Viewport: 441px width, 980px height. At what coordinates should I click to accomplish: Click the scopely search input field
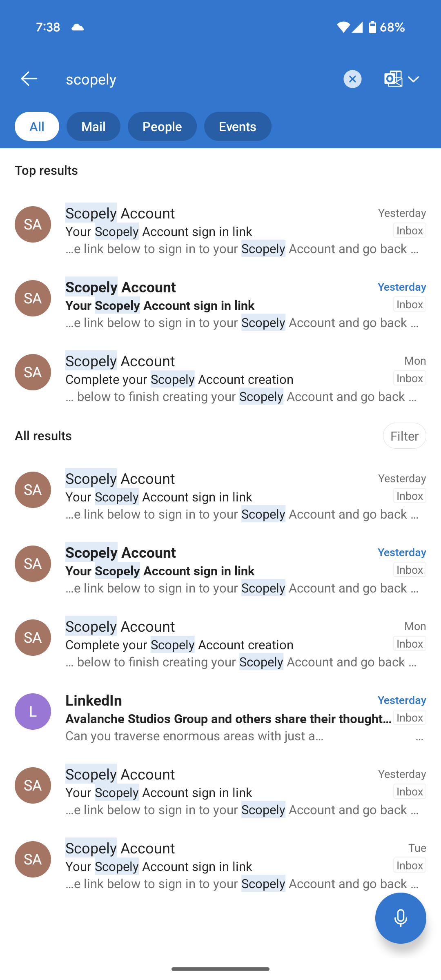coord(200,79)
